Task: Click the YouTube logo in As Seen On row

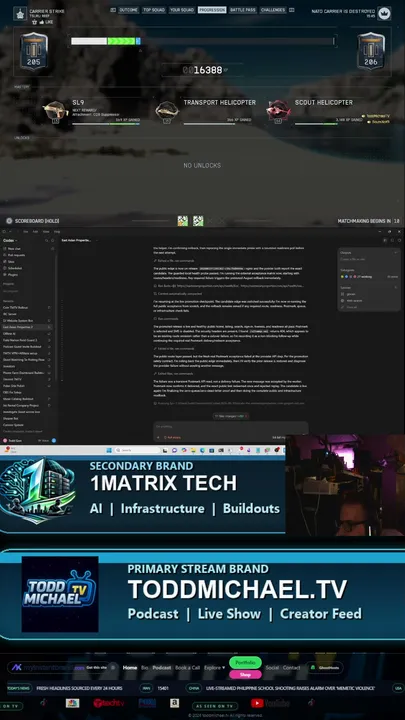Action: (x=270, y=703)
